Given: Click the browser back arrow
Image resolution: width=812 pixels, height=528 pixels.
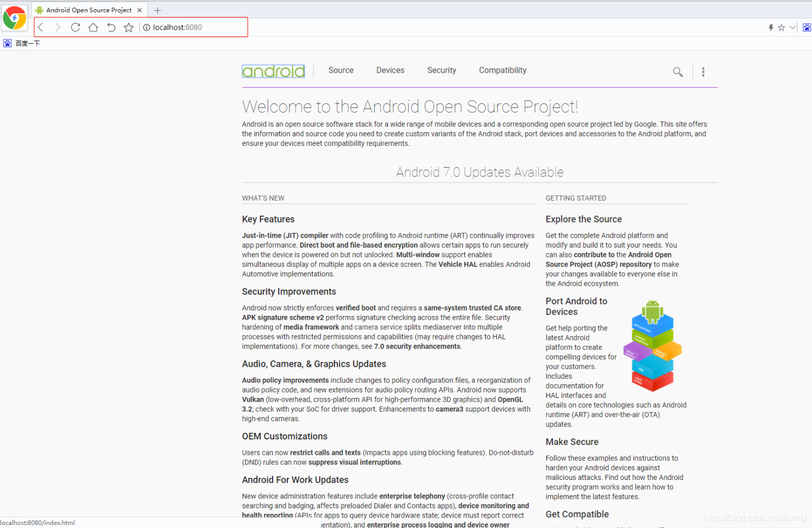Looking at the screenshot, I should click(x=41, y=27).
